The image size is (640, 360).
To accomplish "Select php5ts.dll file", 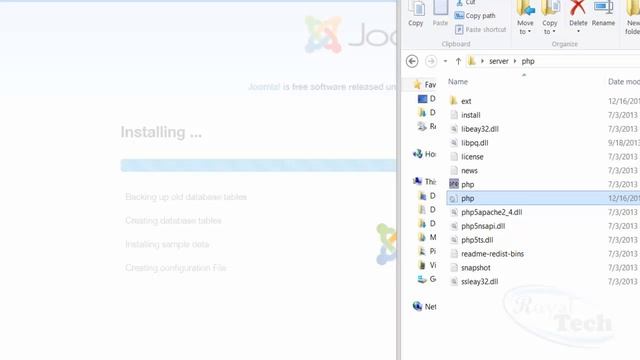I will [477, 240].
